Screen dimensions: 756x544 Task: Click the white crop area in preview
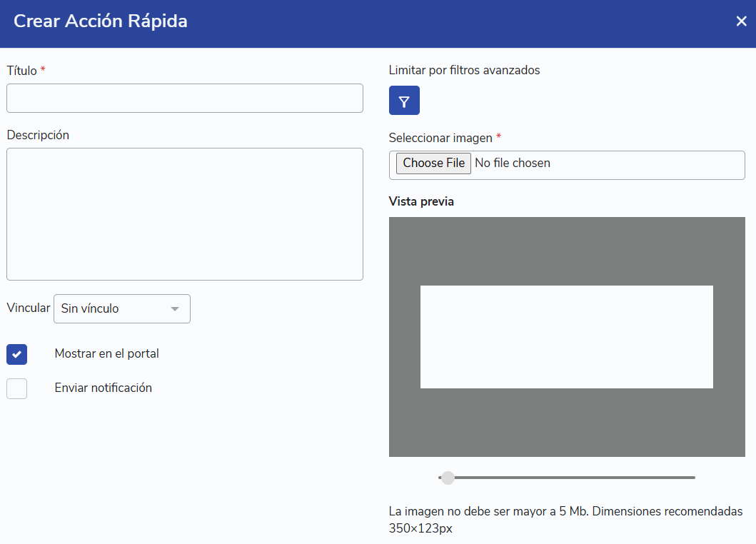click(566, 337)
